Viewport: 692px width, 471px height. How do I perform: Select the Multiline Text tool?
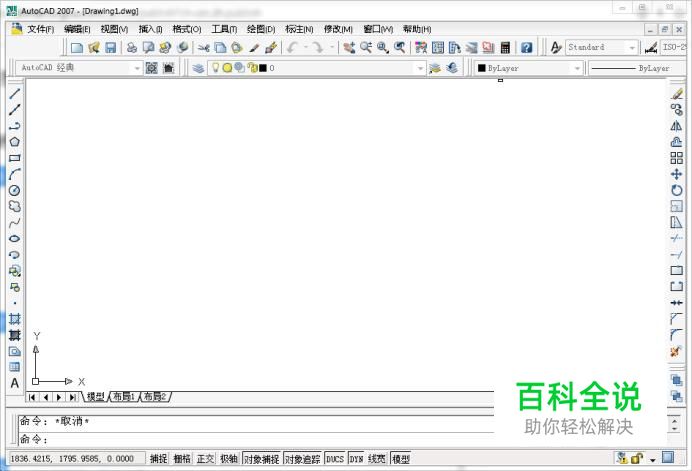pos(15,383)
